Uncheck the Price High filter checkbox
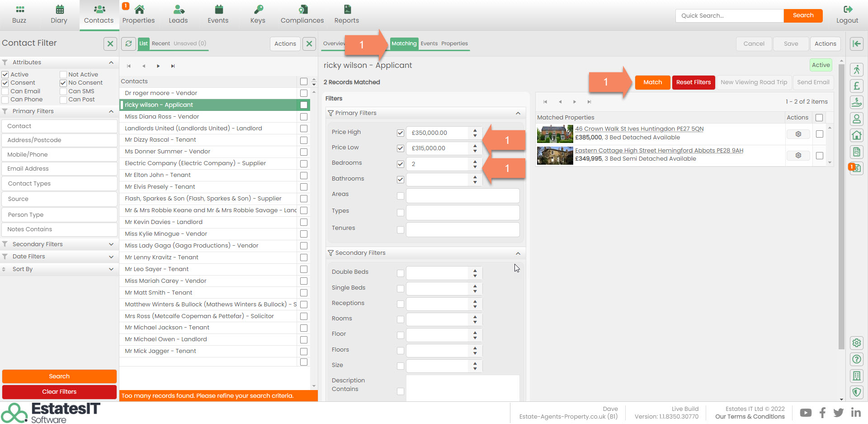The height and width of the screenshot is (424, 868). tap(400, 133)
